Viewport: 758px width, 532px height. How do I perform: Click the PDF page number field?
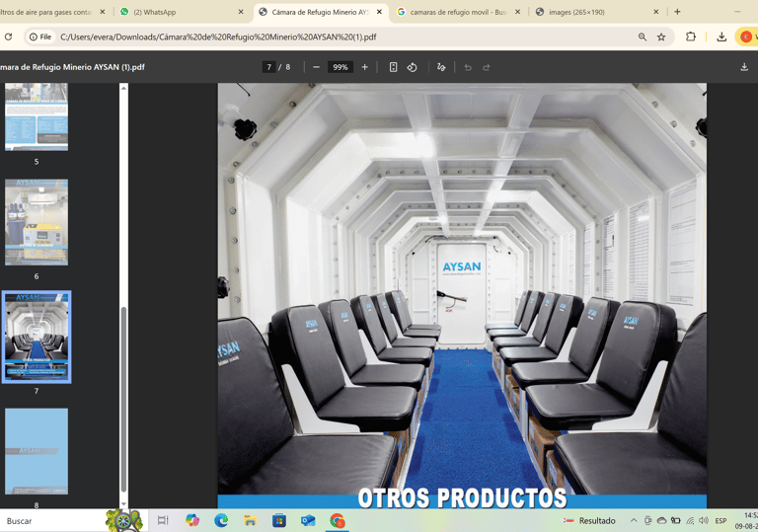(269, 67)
